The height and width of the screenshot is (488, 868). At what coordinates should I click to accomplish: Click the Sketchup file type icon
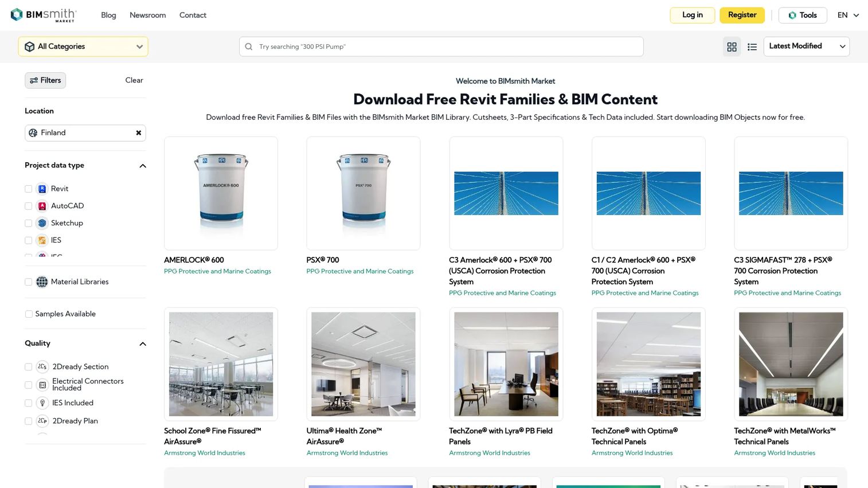coord(42,223)
